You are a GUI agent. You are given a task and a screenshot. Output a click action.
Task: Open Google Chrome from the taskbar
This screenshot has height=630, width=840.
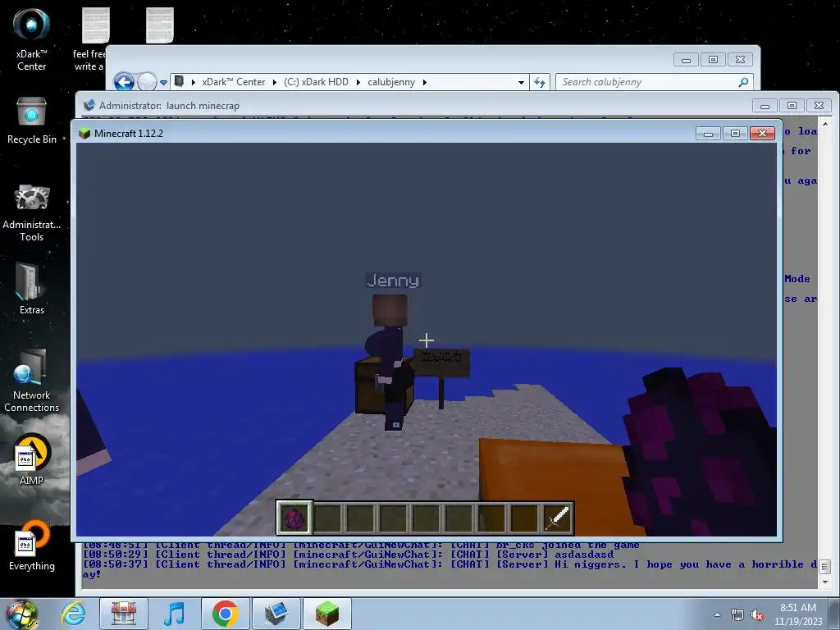[225, 614]
